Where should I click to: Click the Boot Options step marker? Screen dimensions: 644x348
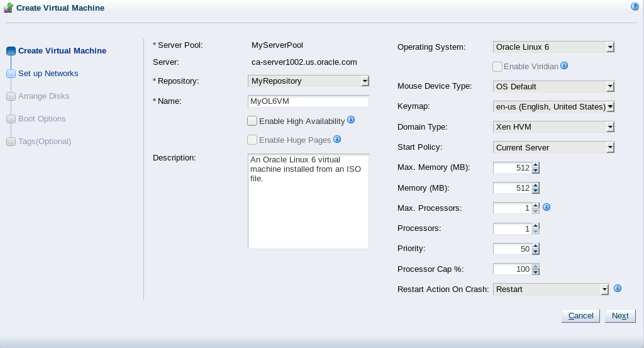[x=11, y=119]
